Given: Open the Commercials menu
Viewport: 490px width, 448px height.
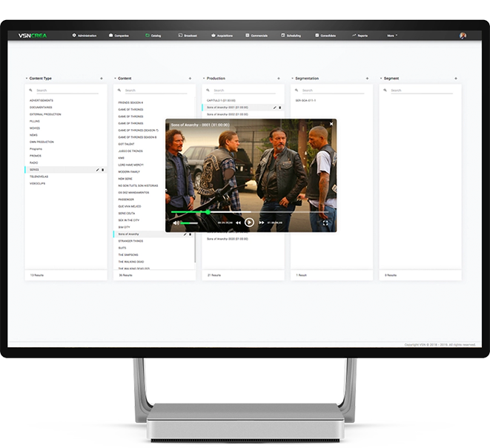Looking at the screenshot, I should point(256,36).
